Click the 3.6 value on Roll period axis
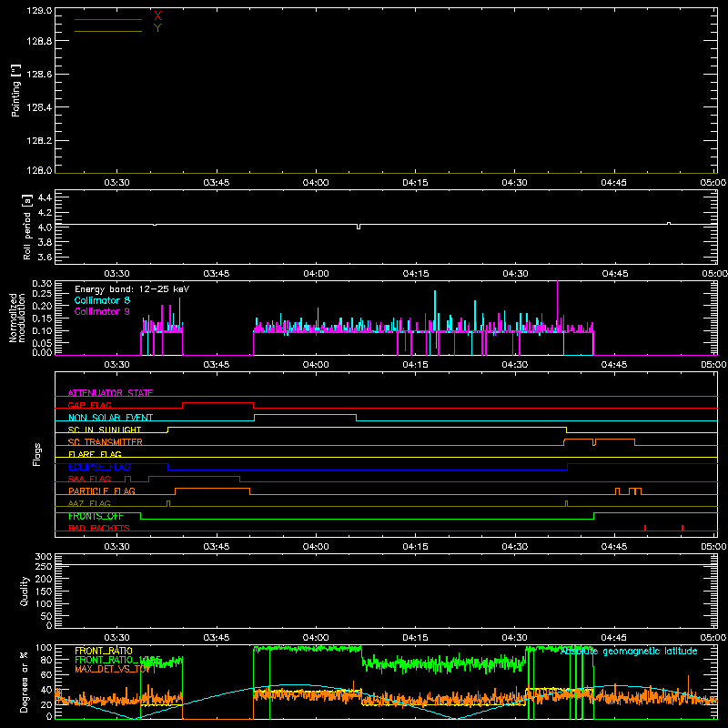Viewport: 728px width, 728px height. [x=45, y=257]
